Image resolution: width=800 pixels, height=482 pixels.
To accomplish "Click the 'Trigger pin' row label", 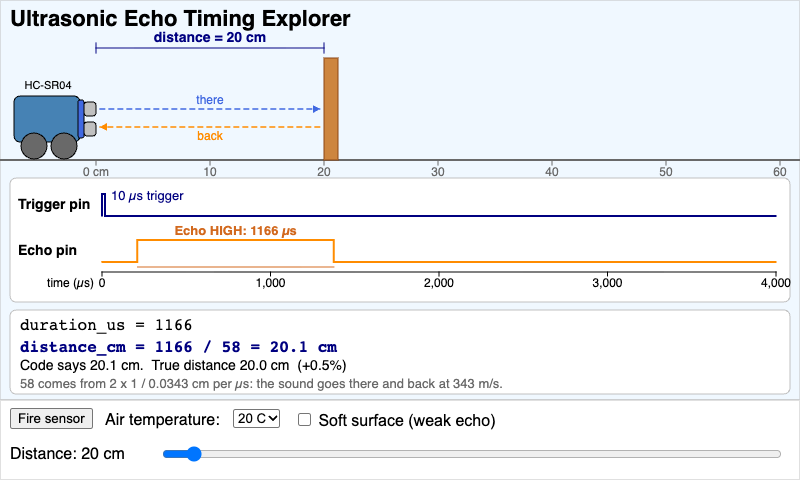I will (x=54, y=205).
